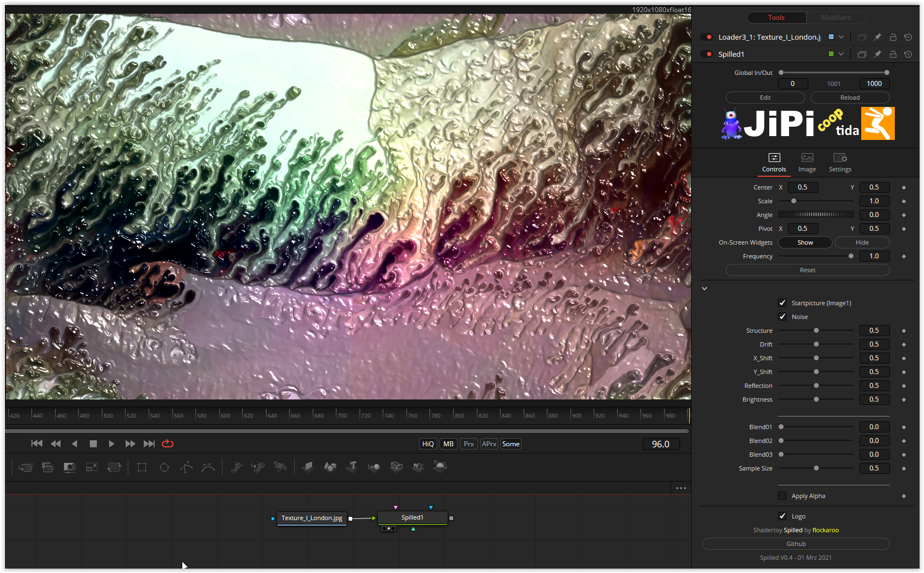The height and width of the screenshot is (573, 924).
Task: Open the Controls tab
Action: coord(774,163)
